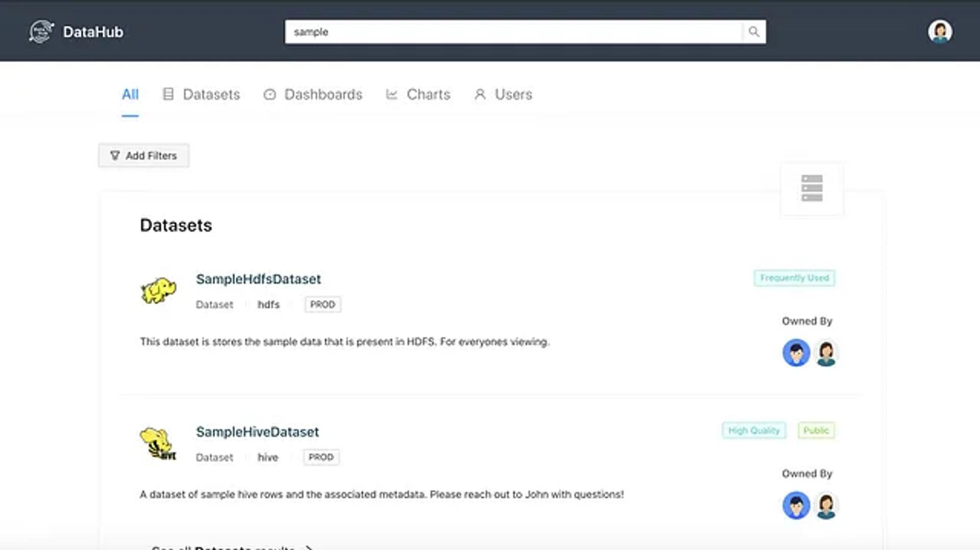Open the SampleHiveDataset link
The image size is (980, 550).
tap(257, 432)
